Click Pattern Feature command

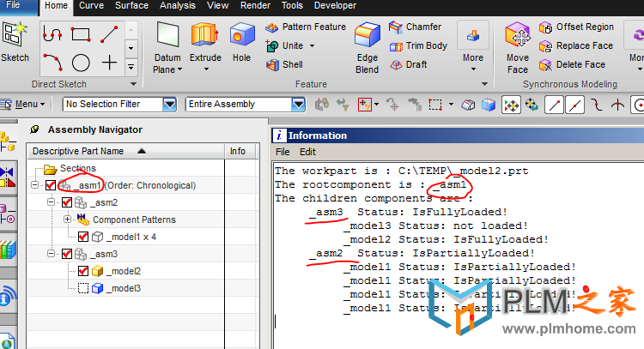coord(306,27)
